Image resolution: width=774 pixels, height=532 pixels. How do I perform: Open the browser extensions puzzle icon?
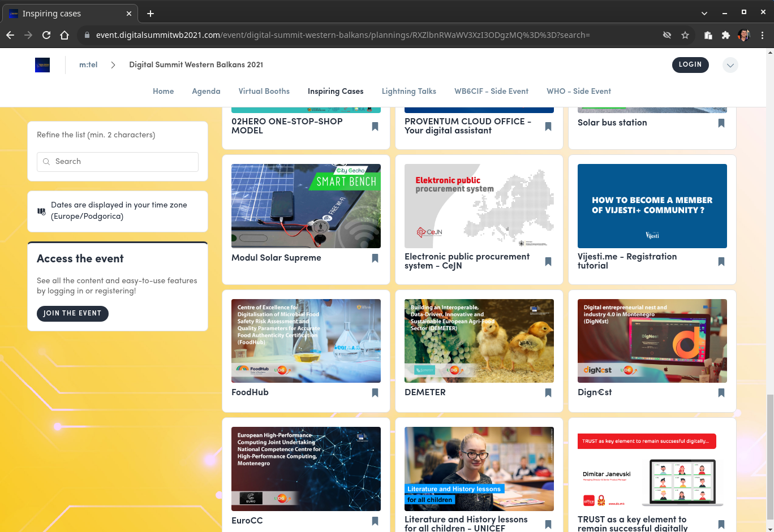tap(726, 35)
